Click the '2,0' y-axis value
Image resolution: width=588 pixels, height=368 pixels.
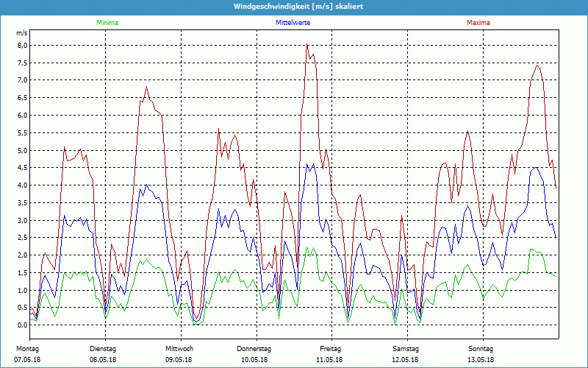click(x=23, y=255)
